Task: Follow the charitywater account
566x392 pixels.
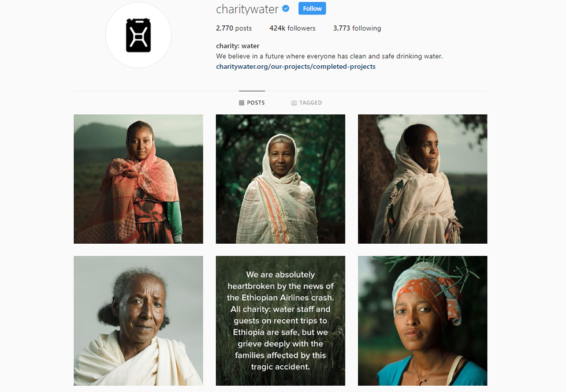Action: pyautogui.click(x=312, y=8)
